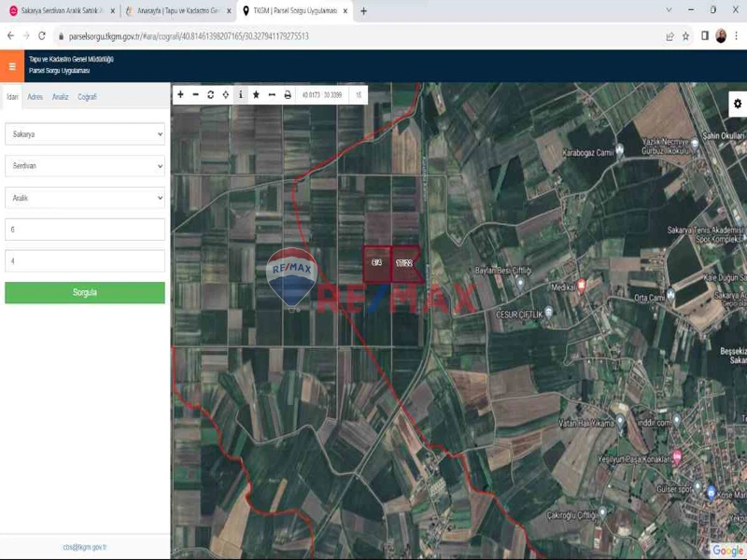This screenshot has height=560, width=747.
Task: Click the share page icon in address bar
Action: click(x=669, y=36)
